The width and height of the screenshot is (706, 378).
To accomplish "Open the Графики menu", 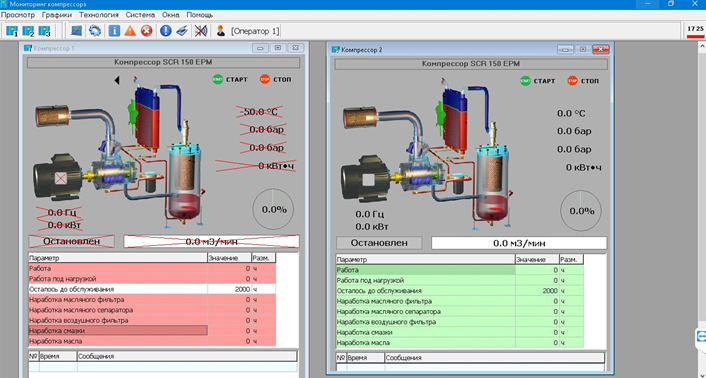I will click(x=57, y=15).
